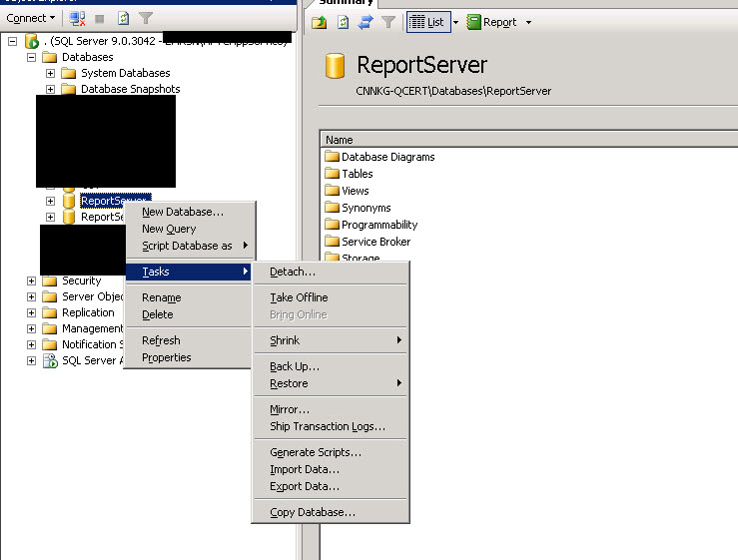Viewport: 738px width, 560px height.
Task: Click the Tables folder icon in Summary list
Action: point(332,173)
